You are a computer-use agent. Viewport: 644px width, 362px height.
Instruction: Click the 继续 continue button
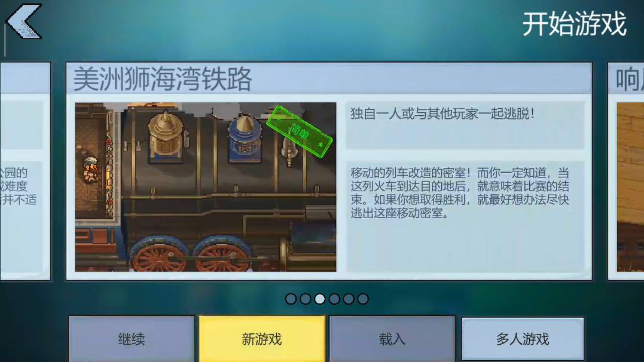click(131, 339)
